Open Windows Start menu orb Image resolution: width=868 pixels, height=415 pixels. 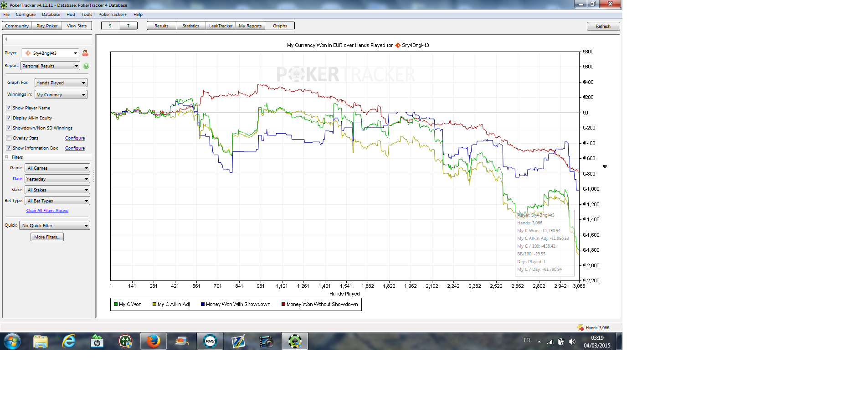coord(12,341)
